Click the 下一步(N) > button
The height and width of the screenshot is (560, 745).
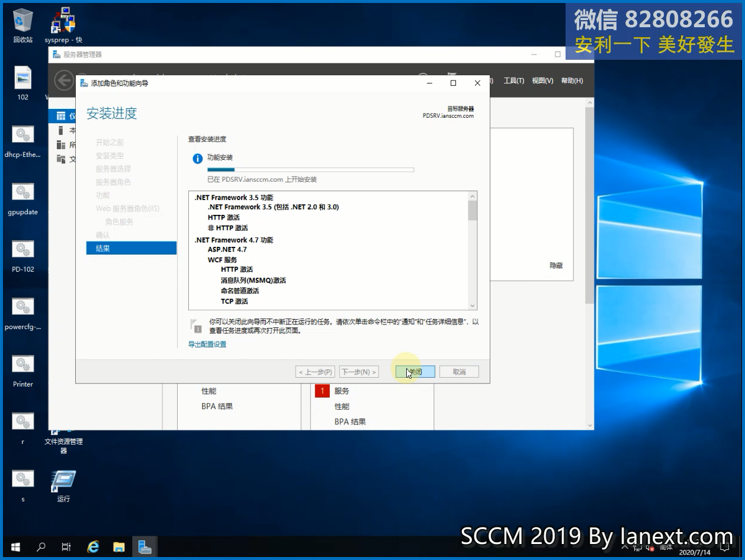pyautogui.click(x=359, y=372)
